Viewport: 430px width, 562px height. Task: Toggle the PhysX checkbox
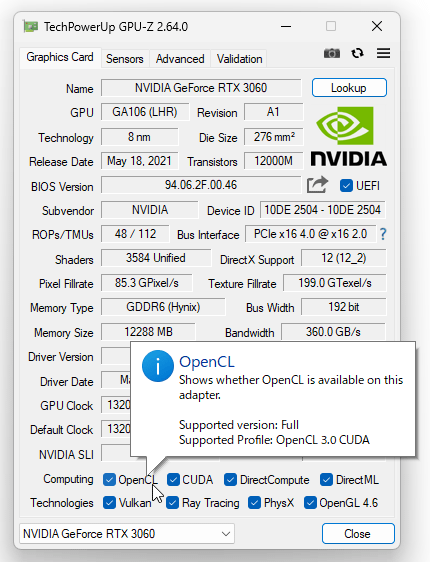254,503
